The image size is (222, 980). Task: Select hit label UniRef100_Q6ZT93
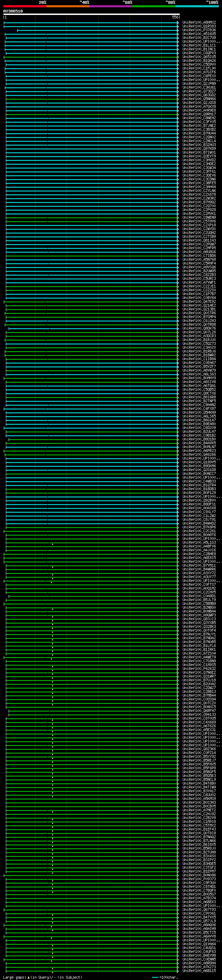tap(199, 909)
